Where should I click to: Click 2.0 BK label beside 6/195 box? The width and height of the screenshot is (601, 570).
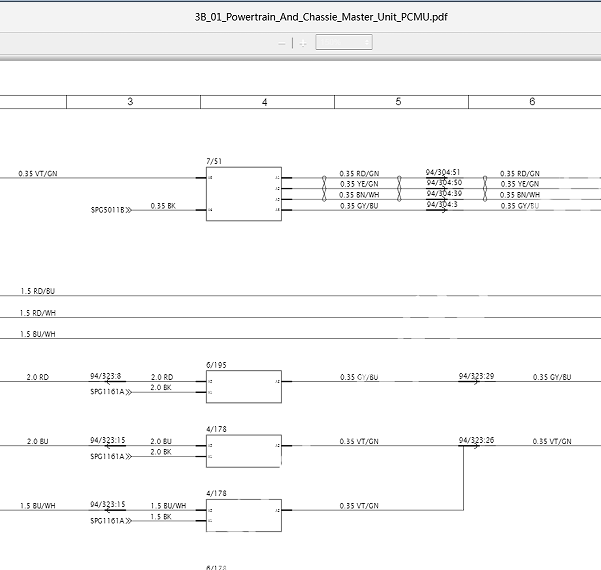[161, 388]
